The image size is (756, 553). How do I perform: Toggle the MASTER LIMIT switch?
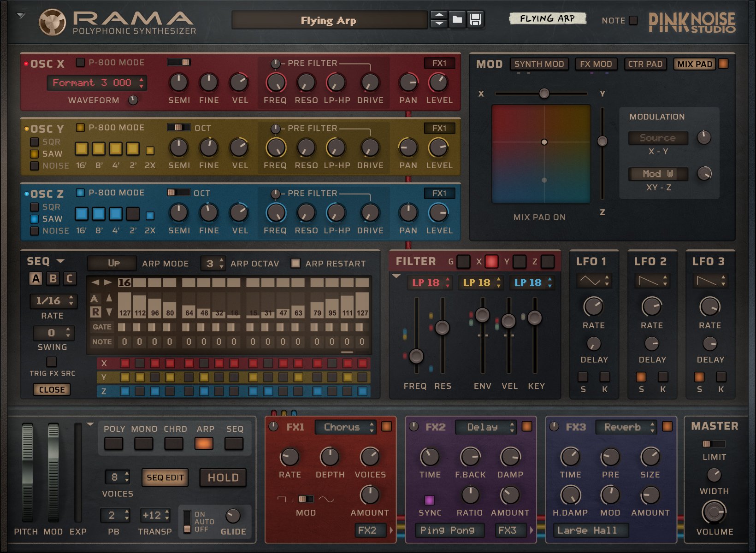[x=714, y=444]
